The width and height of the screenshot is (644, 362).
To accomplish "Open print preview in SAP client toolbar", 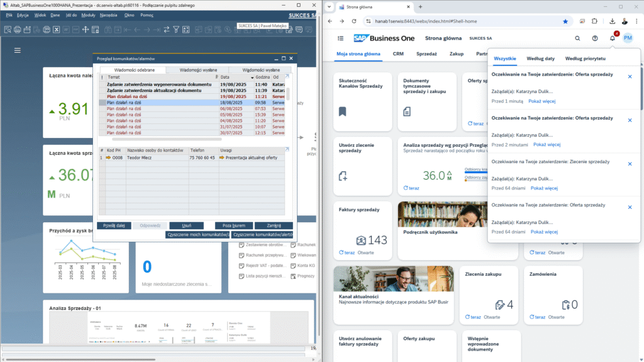I will tap(8, 30).
